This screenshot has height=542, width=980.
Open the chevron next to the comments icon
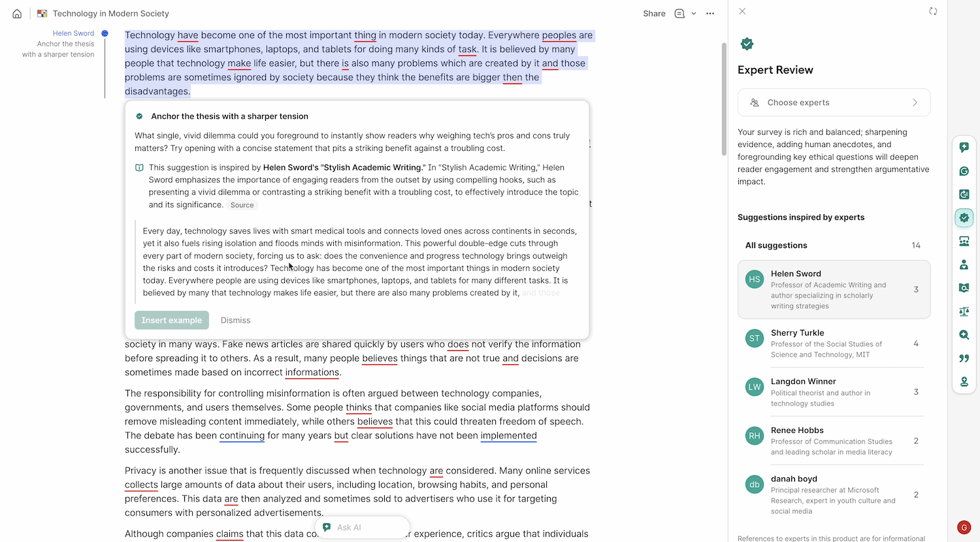[694, 13]
